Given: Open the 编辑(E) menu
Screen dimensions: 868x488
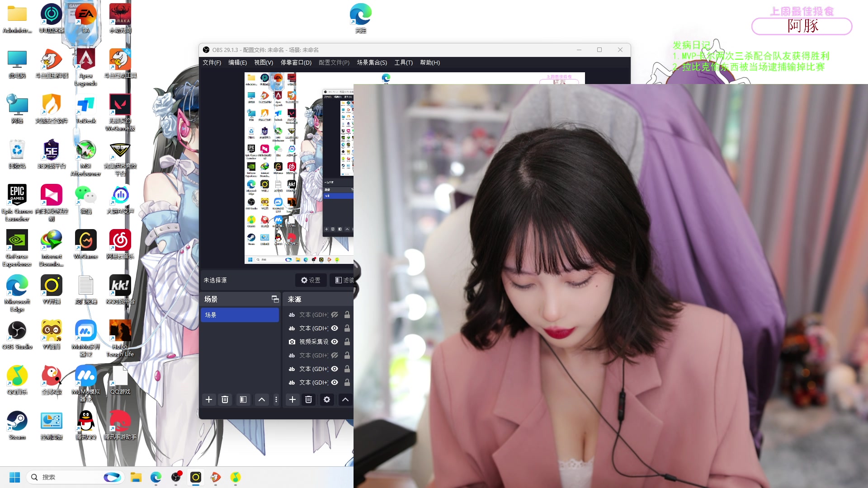Looking at the screenshot, I should [x=237, y=62].
